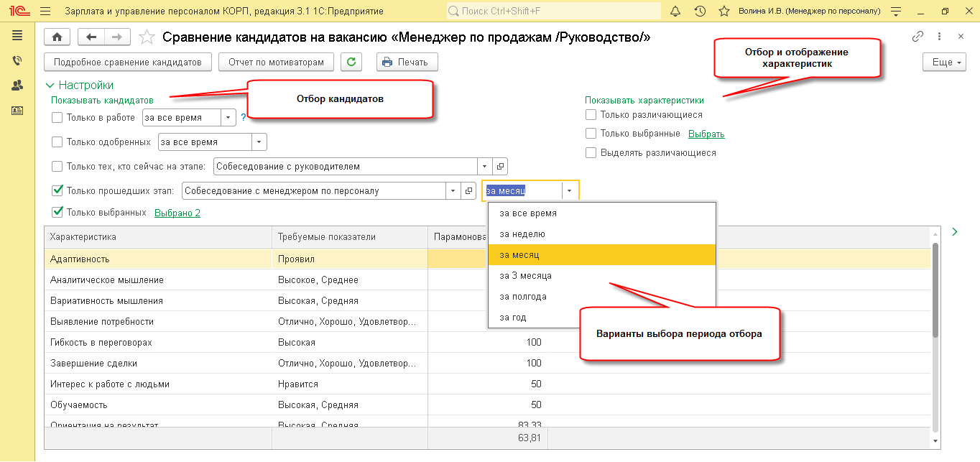Select «Интерес к работе с людьми» row
This screenshot has width=980, height=462.
pos(487,384)
